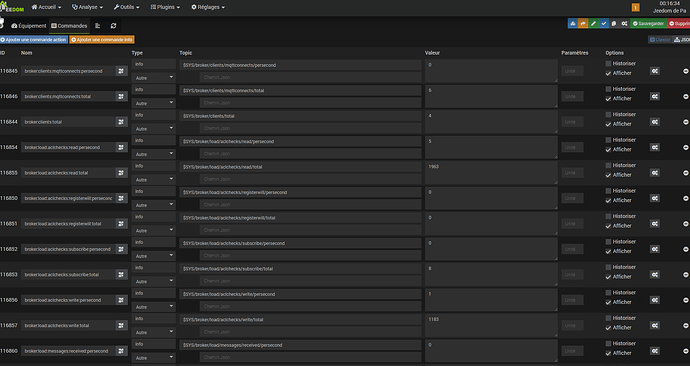The image size is (690, 366).
Task: Uncheck Afficher for command 116853
Action: (x=608, y=277)
